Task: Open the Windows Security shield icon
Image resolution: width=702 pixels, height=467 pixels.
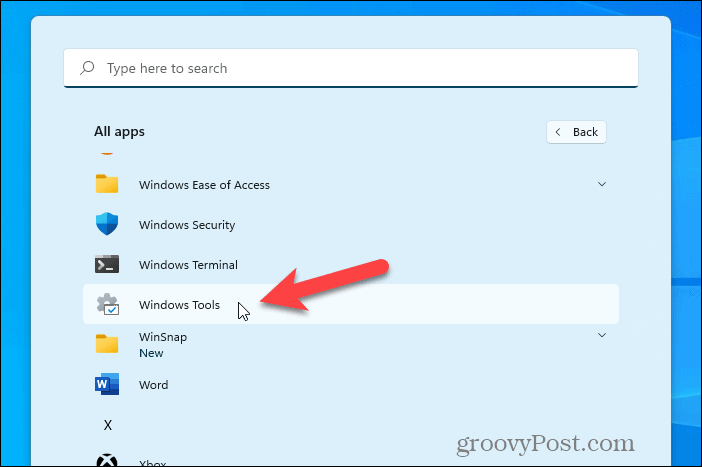Action: (x=107, y=224)
